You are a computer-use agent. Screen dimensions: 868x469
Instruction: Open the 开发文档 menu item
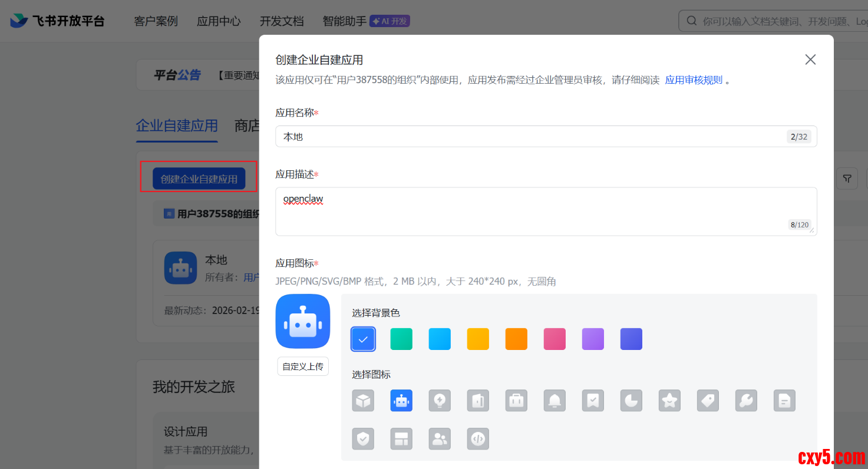tap(282, 21)
